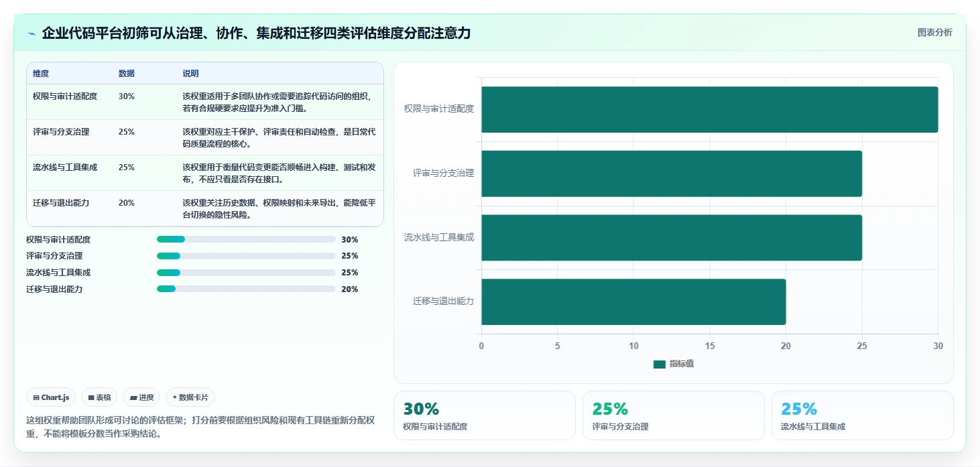980x467 pixels.
Task: Click the 迁移与退出能力 progress bar
Action: pyautogui.click(x=246, y=289)
